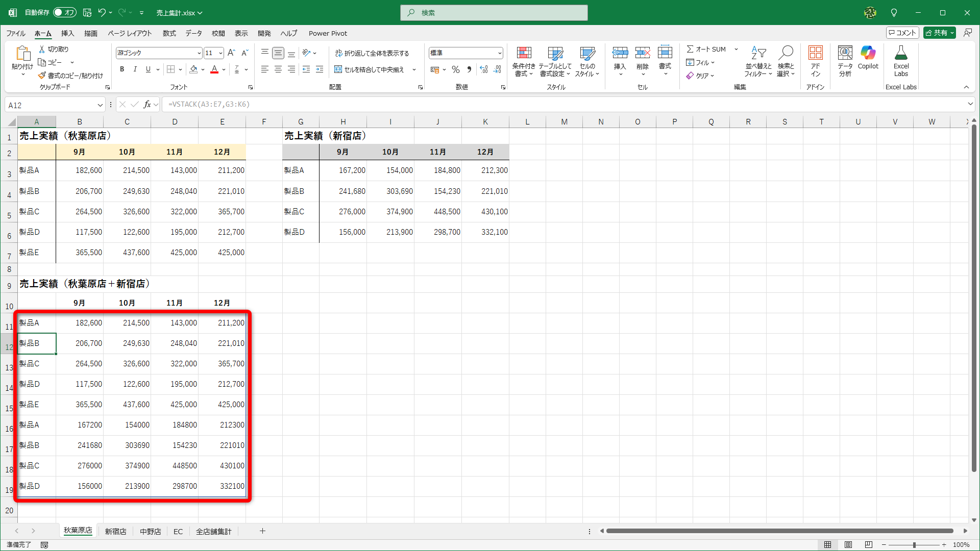The width and height of the screenshot is (980, 551).
Task: Switch to the 全店舗集計 sheet tab
Action: pyautogui.click(x=213, y=531)
